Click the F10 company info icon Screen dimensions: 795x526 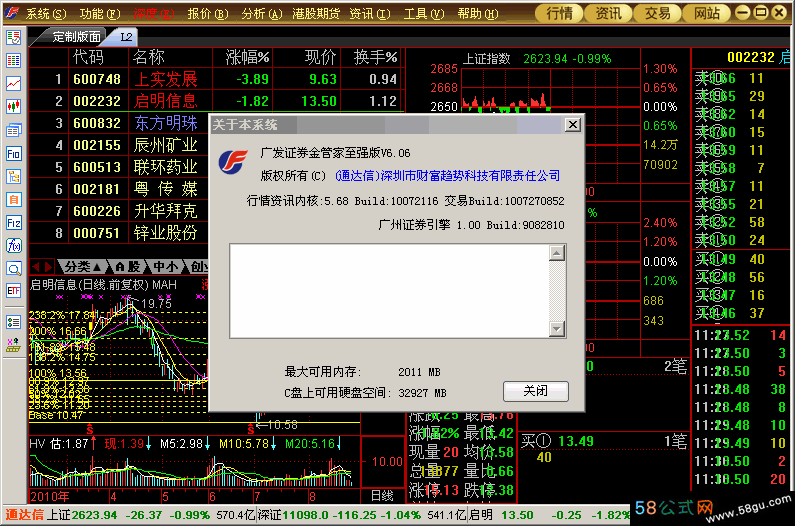coord(13,154)
